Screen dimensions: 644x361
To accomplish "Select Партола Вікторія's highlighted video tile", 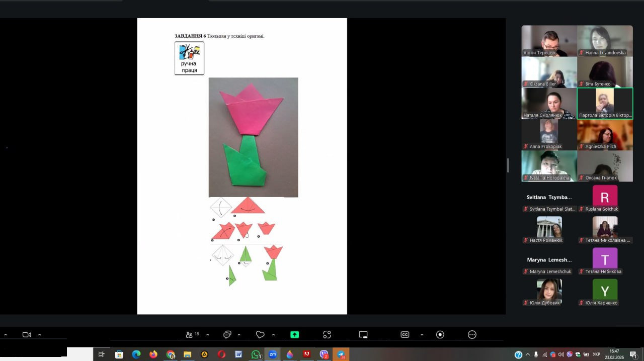I will pos(605,103).
